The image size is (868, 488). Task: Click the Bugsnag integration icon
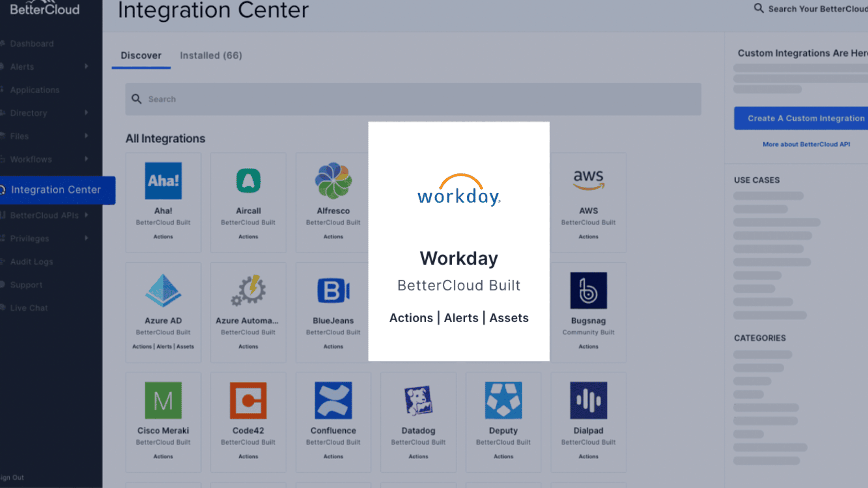[588, 290]
